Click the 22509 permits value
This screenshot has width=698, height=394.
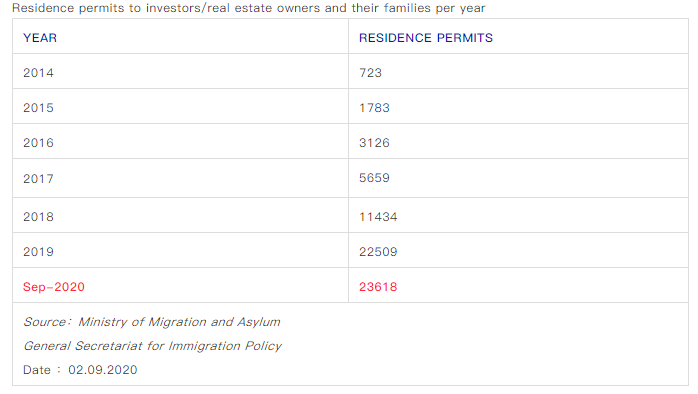point(378,252)
